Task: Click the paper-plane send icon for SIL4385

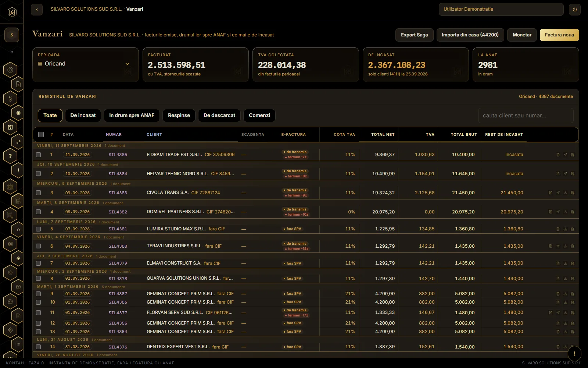Action: (565, 155)
